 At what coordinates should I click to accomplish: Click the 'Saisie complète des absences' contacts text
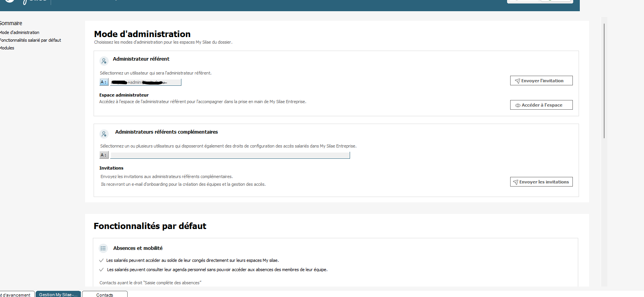point(150,283)
